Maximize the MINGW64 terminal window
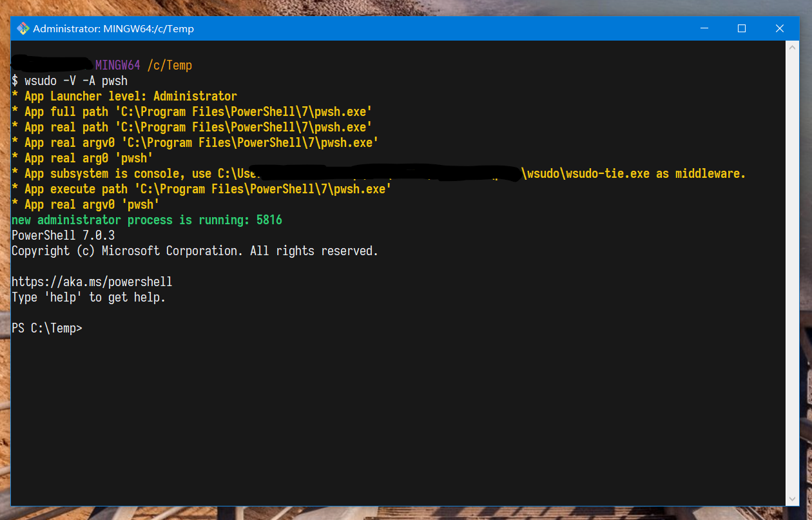 pyautogui.click(x=742, y=28)
